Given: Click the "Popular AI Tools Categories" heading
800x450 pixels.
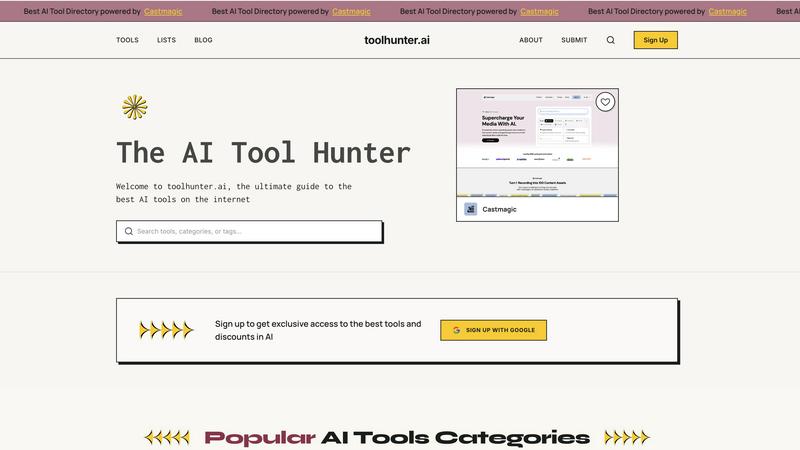Looking at the screenshot, I should tap(397, 438).
